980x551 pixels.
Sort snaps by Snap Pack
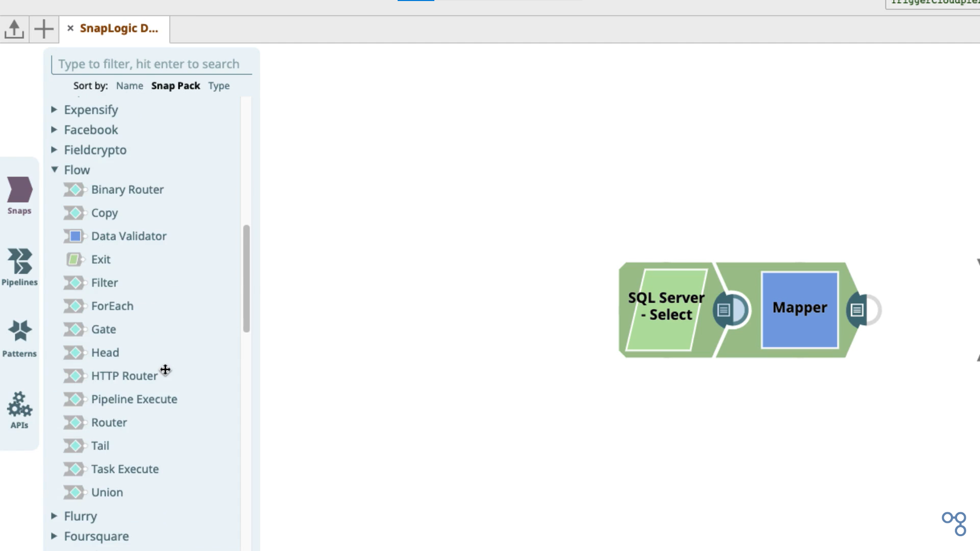[176, 86]
